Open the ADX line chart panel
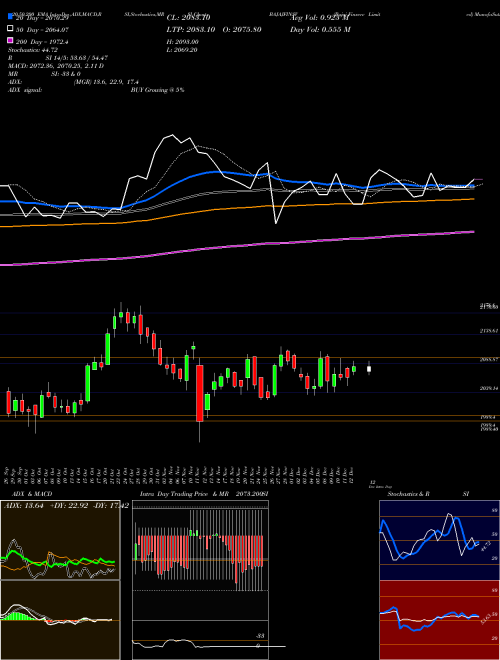 (60, 540)
